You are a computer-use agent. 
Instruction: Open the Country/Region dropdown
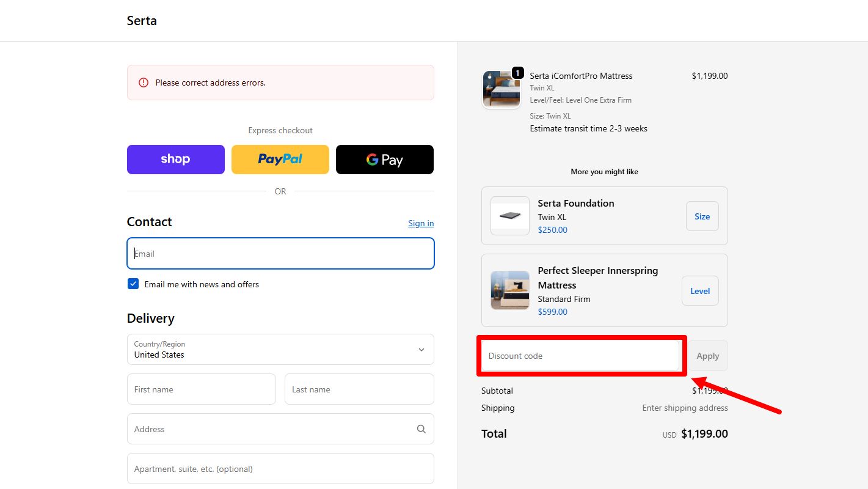[280, 349]
